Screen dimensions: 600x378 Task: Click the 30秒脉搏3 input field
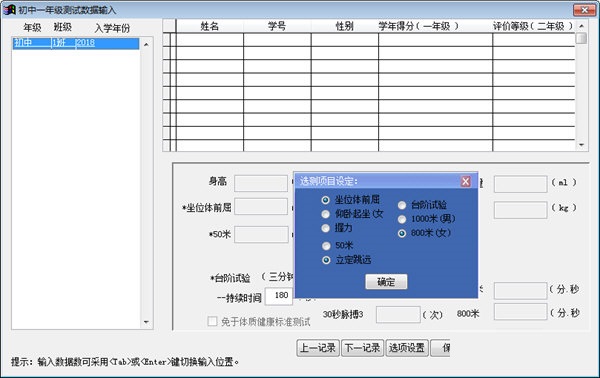(x=398, y=314)
